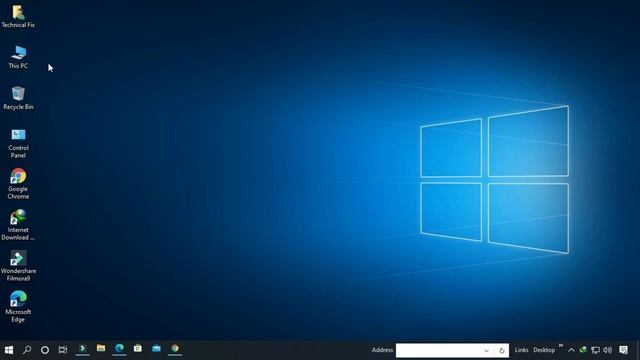The height and width of the screenshot is (360, 640).
Task: Expand Desktop toolbar double-chevron overflow
Action: pyautogui.click(x=560, y=347)
